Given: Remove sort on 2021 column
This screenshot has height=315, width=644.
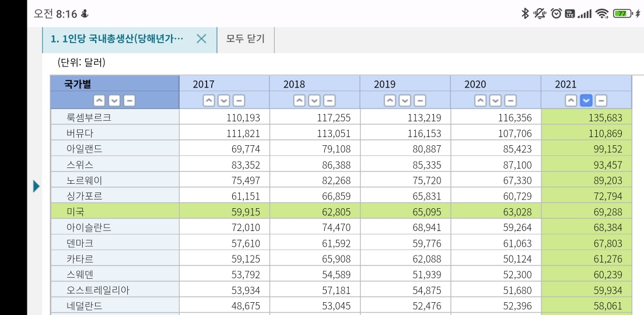Looking at the screenshot, I should click(x=601, y=100).
